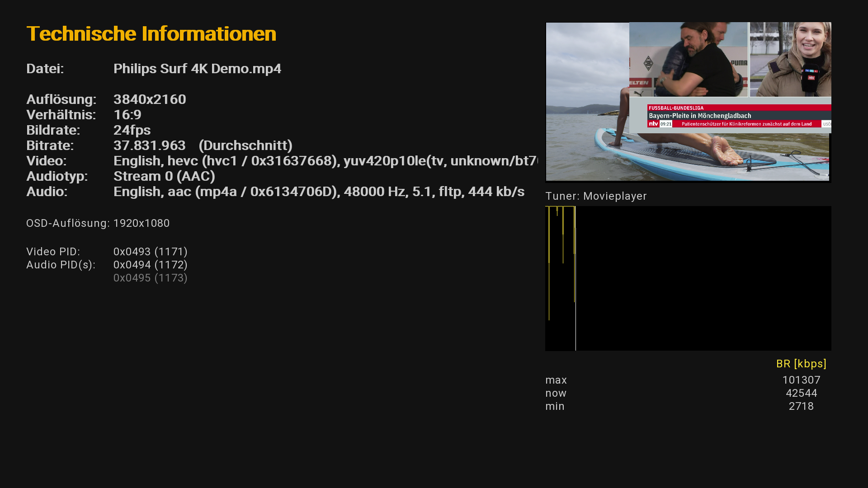Click the Philips Surf 4K Demo.mp4 filename
Image resolution: width=868 pixels, height=488 pixels.
[197, 69]
